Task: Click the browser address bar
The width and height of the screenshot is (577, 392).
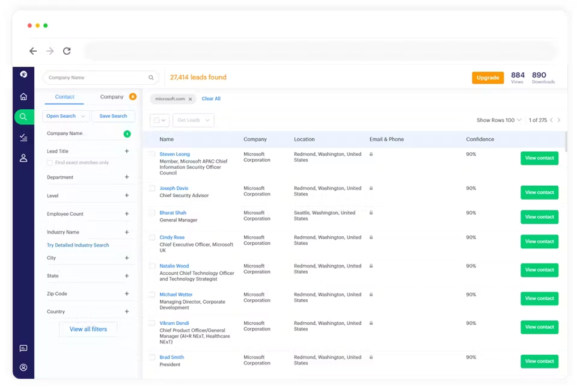Action: tap(320, 51)
